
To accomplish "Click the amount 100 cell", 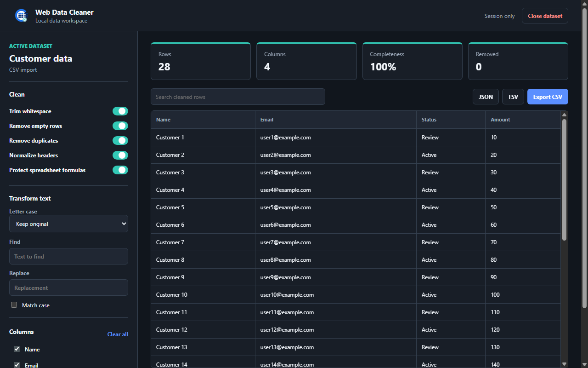I will click(x=523, y=295).
